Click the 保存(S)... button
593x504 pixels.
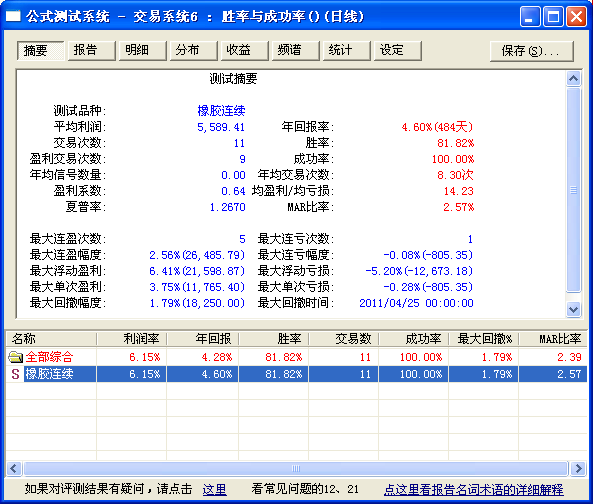[532, 51]
